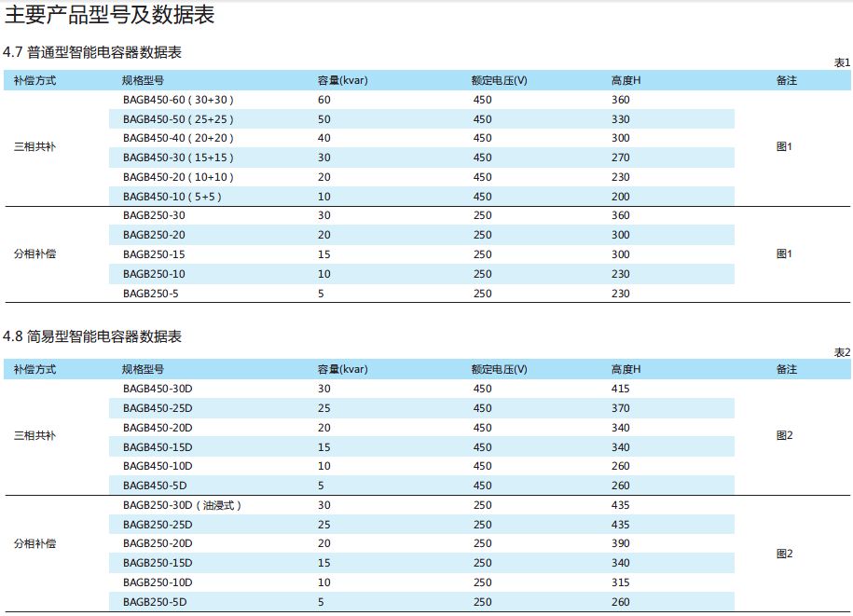Click the page title 主要产品型号及数据表
853x616 pixels.
tap(110, 15)
